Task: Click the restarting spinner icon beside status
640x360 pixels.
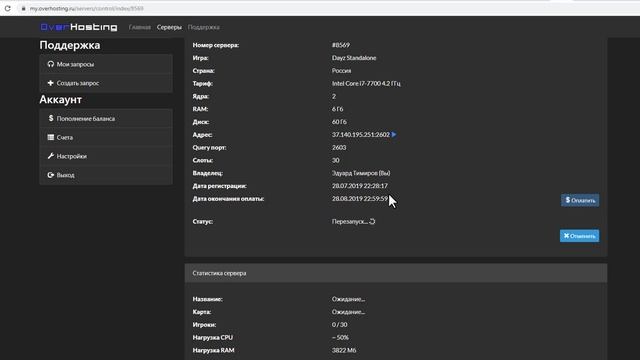Action: click(x=372, y=222)
